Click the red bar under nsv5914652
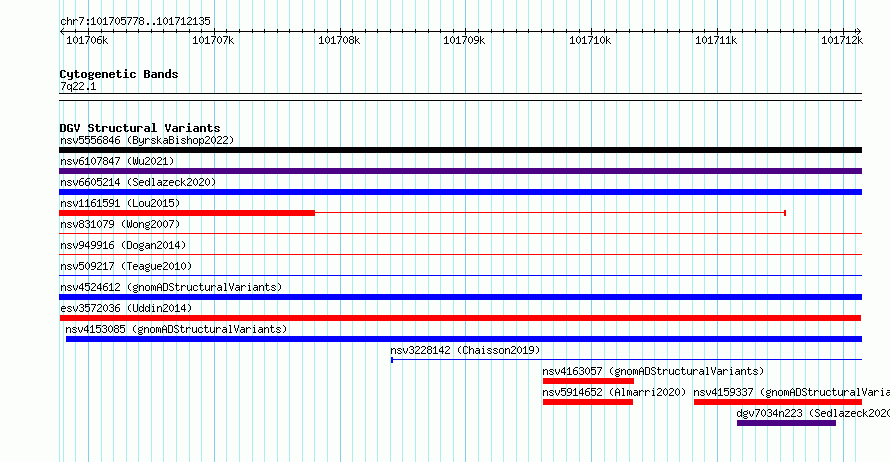Screen dimensions: 890x462 tap(587, 402)
